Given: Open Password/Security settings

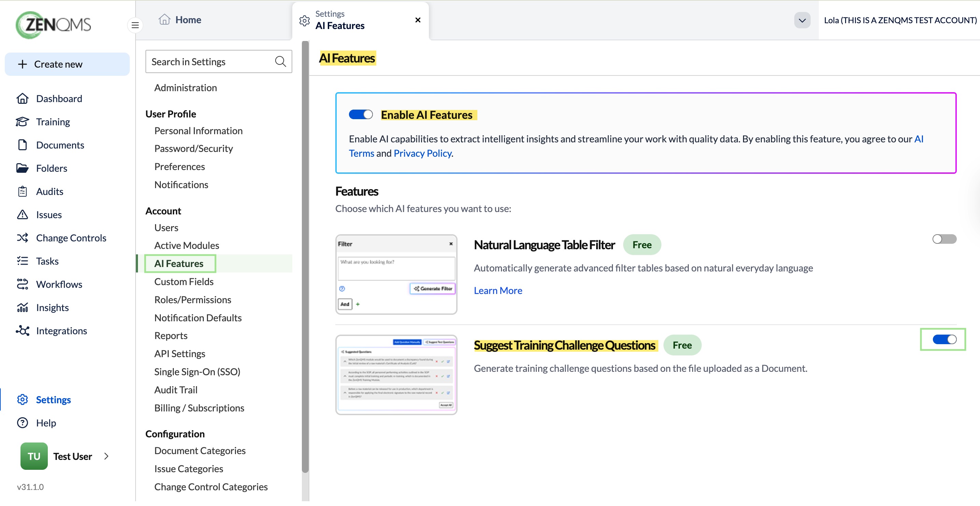Looking at the screenshot, I should 194,149.
